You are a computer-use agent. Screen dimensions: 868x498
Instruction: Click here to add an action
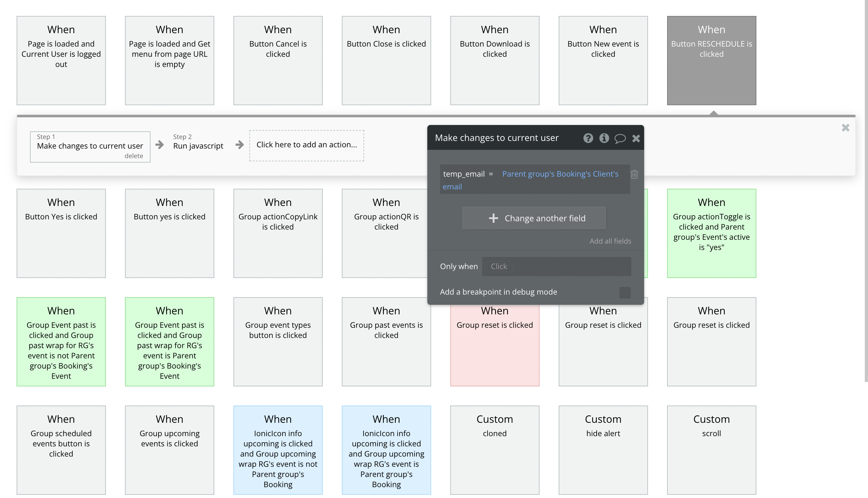tap(306, 145)
